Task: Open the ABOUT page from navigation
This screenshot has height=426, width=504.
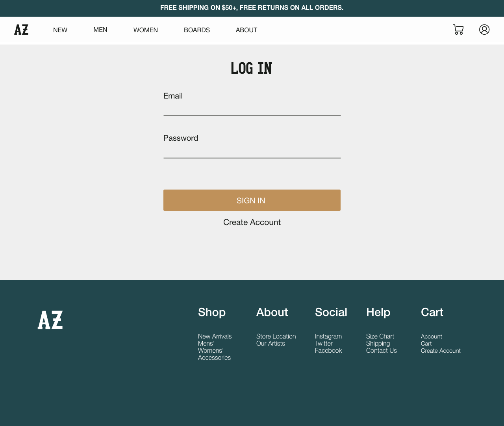Action: [246, 30]
